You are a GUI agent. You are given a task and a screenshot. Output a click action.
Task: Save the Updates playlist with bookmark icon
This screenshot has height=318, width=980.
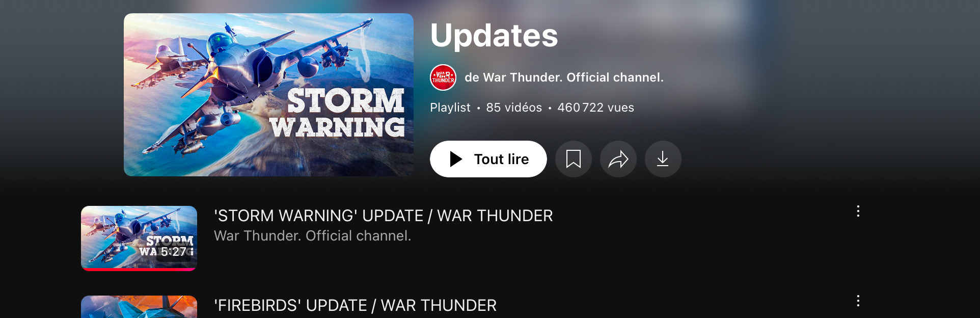tap(574, 159)
